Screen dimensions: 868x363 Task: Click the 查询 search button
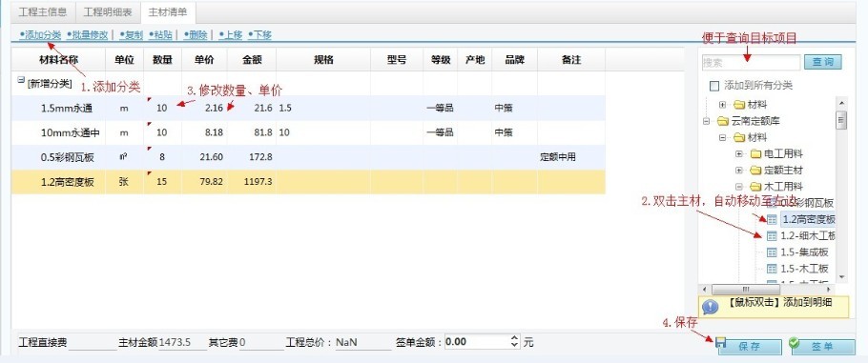click(822, 62)
